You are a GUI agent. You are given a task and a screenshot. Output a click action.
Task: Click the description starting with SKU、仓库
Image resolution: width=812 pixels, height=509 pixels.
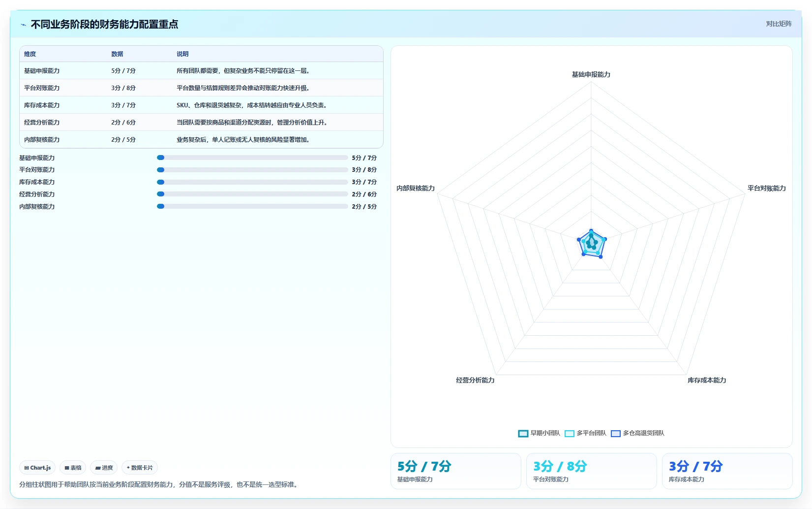[252, 105]
